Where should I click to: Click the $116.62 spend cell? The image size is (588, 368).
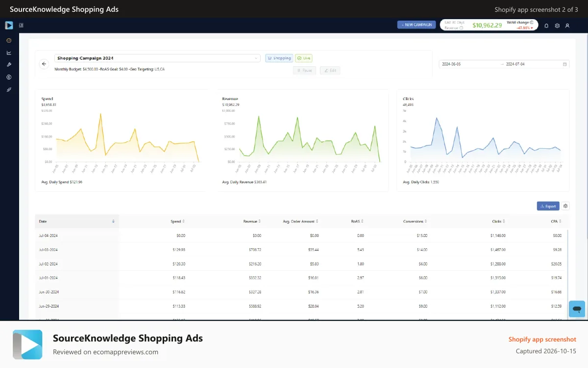coord(180,292)
